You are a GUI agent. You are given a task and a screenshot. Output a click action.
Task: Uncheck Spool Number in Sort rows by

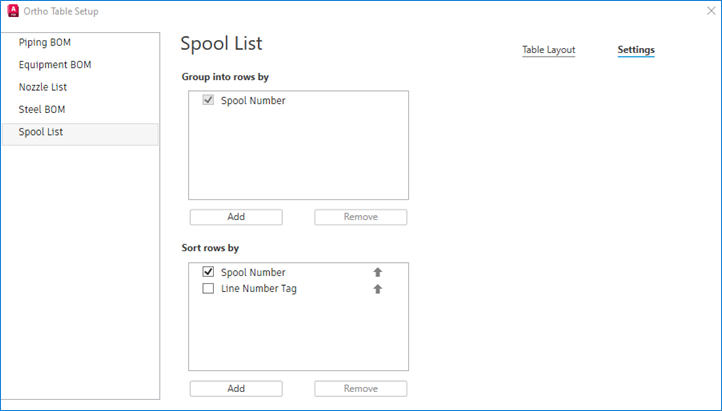[208, 272]
